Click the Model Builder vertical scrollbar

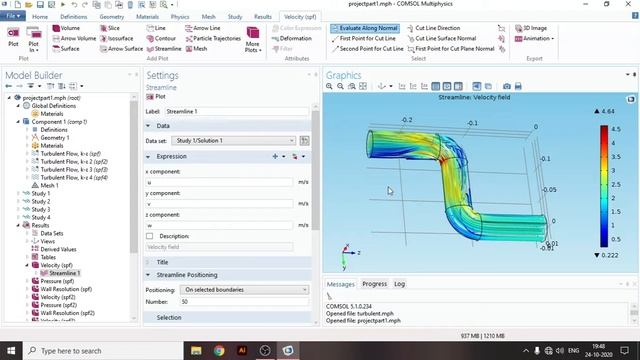point(133,176)
